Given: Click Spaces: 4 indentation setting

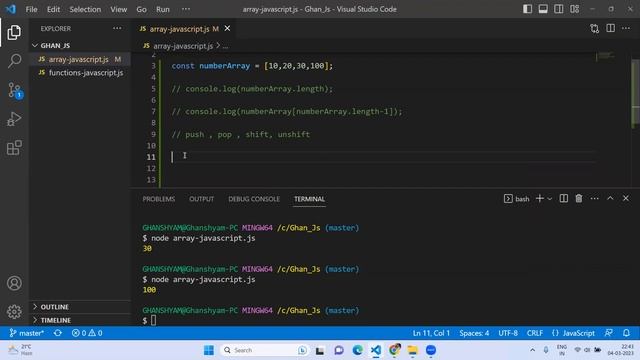Looking at the screenshot, I should pos(474,333).
